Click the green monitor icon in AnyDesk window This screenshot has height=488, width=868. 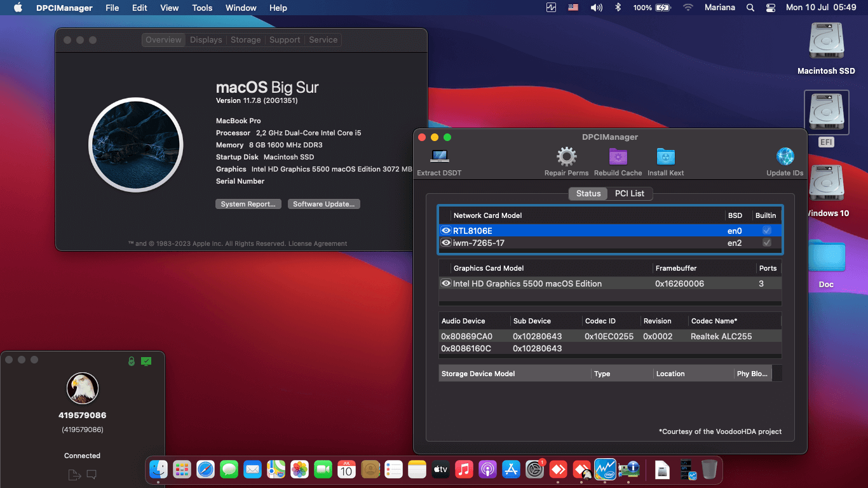(x=146, y=361)
